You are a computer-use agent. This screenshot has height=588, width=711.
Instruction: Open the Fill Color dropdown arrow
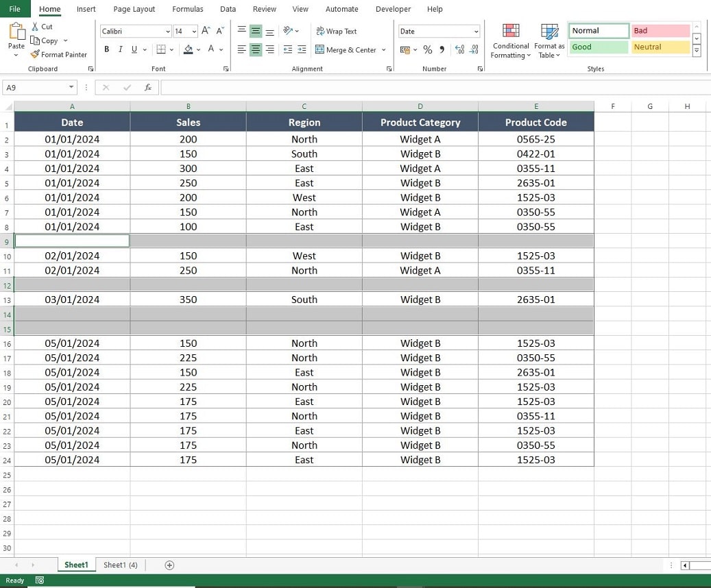click(x=199, y=49)
